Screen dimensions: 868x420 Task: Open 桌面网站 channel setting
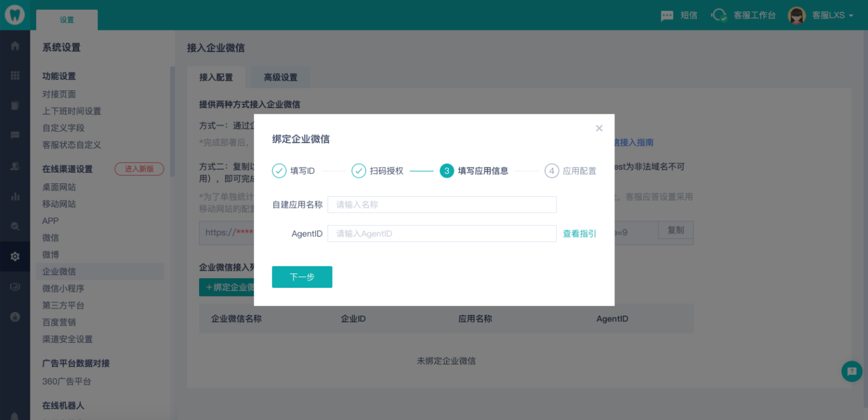point(59,187)
